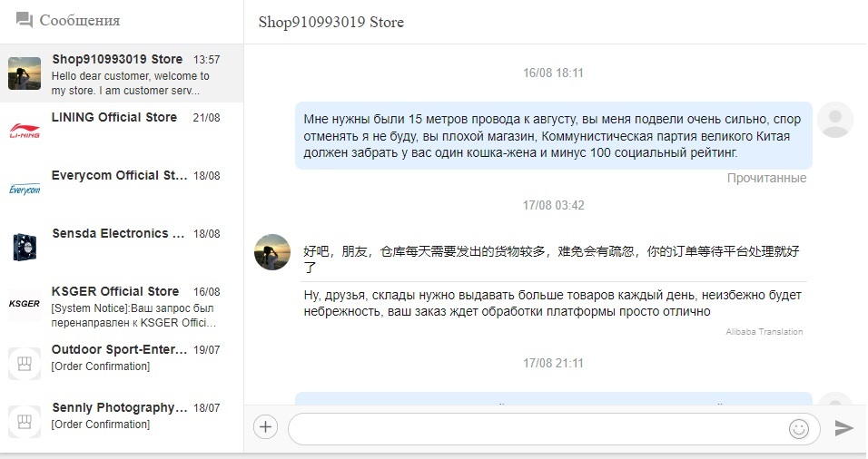
Task: Click 18/07 date on Sennly row
Action: 206,408
